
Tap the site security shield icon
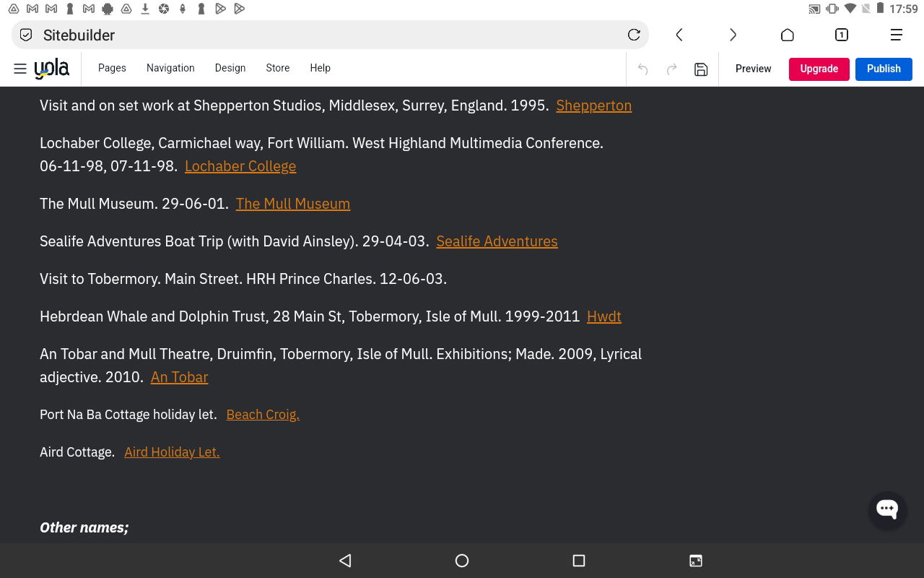click(x=26, y=35)
